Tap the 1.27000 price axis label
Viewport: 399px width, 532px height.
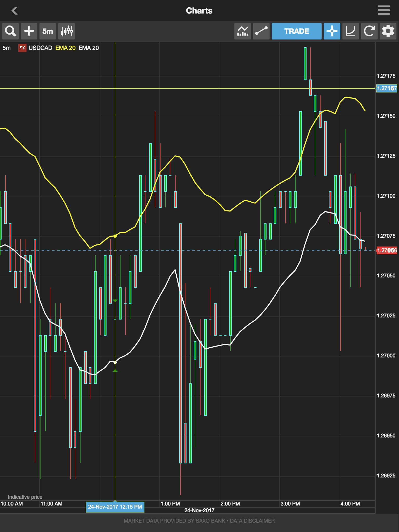point(386,356)
